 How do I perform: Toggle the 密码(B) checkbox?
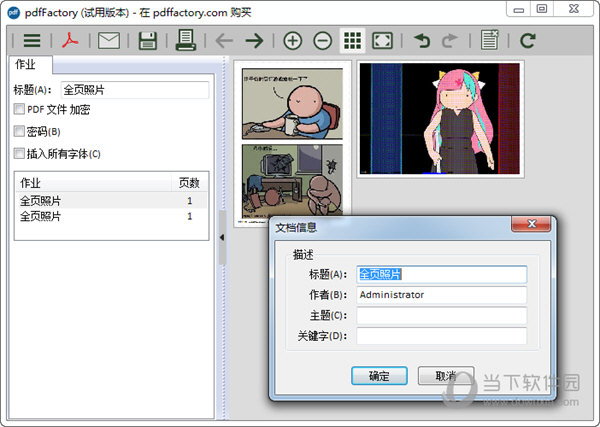coord(19,132)
